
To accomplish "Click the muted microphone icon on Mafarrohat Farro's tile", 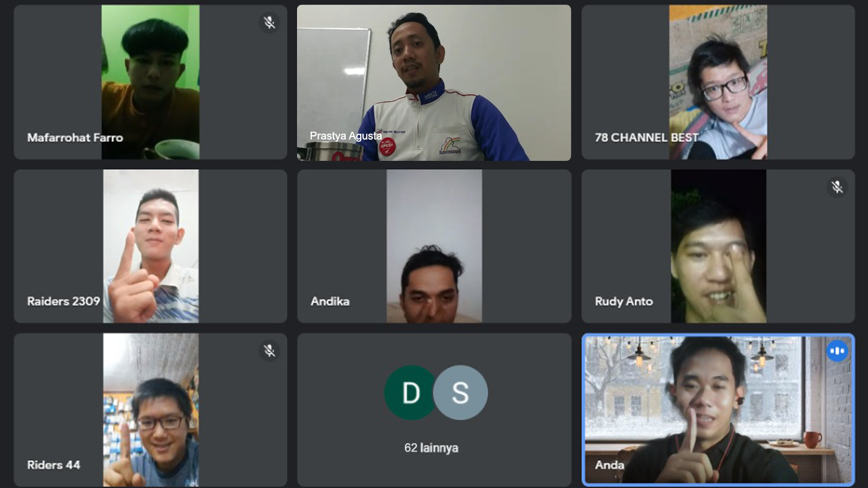I will pos(269,22).
